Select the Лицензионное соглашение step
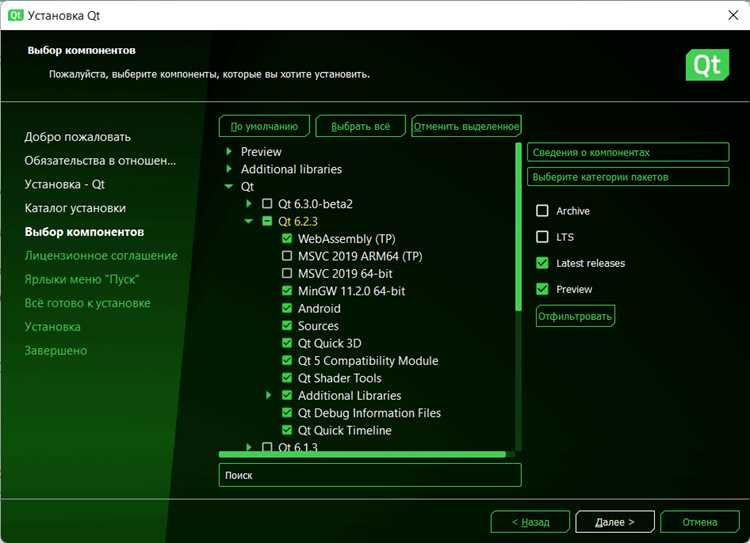This screenshot has height=543, width=750. point(101,255)
